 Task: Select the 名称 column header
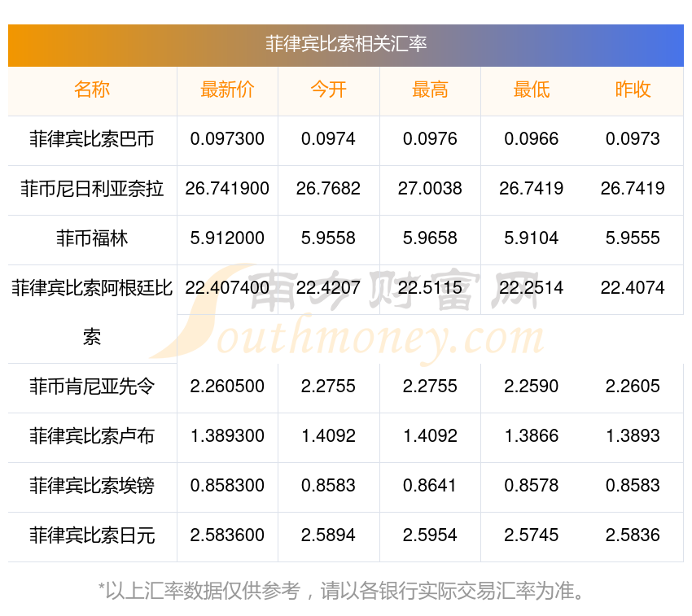click(92, 90)
